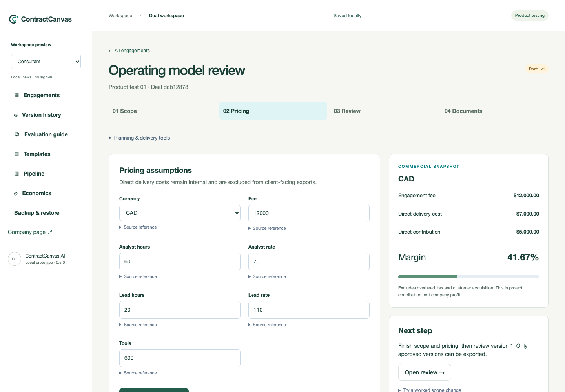This screenshot has width=565, height=392.
Task: Focus the Fee input field
Action: [x=309, y=213]
